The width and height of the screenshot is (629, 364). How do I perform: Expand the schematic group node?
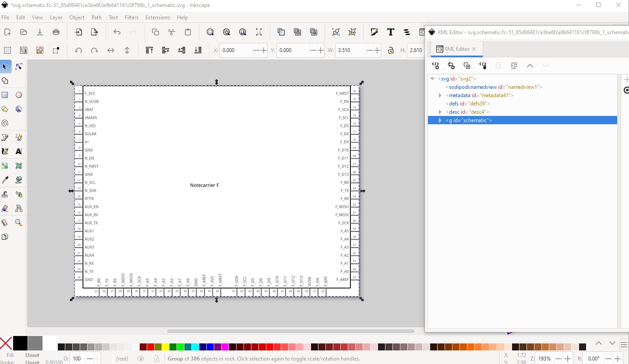(x=440, y=120)
